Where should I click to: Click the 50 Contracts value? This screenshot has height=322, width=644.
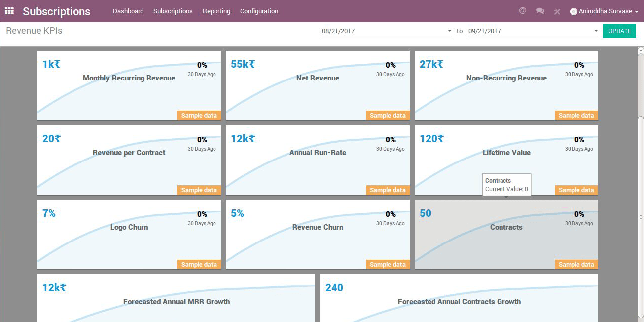coord(426,213)
